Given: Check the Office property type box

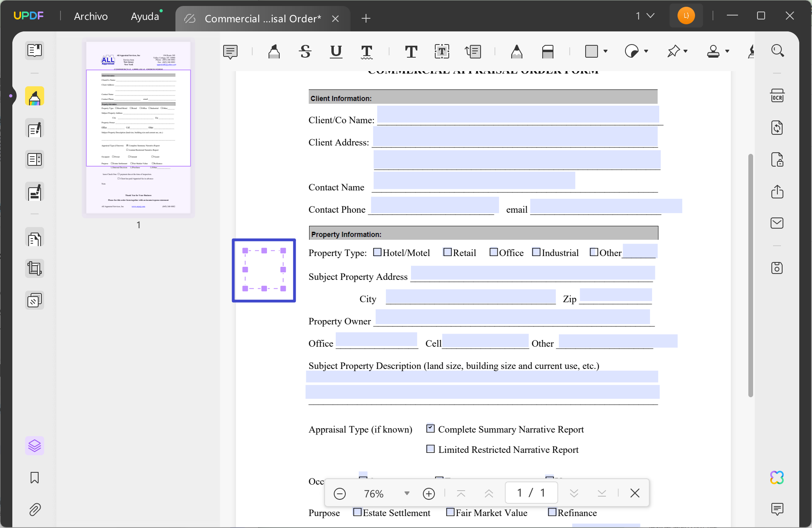Looking at the screenshot, I should (x=494, y=252).
